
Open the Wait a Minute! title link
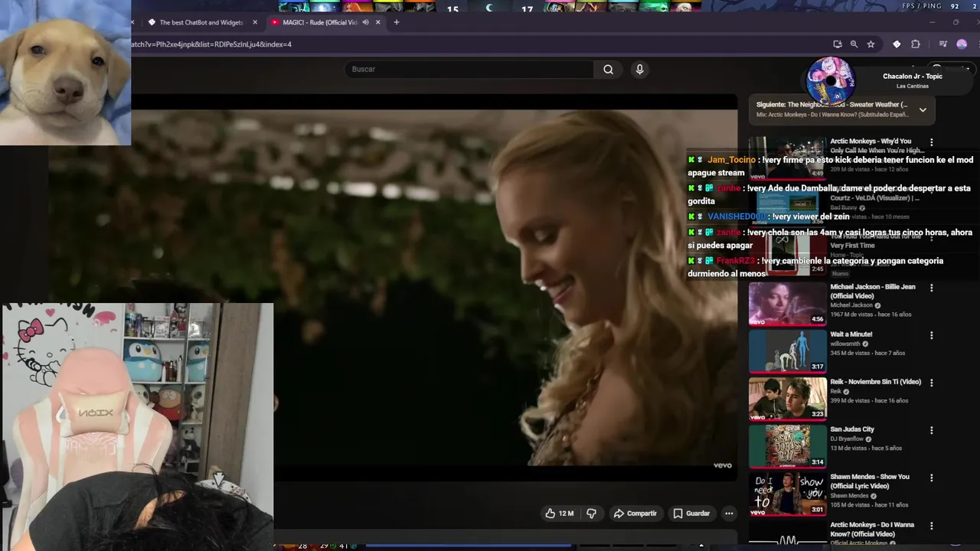pyautogui.click(x=851, y=334)
